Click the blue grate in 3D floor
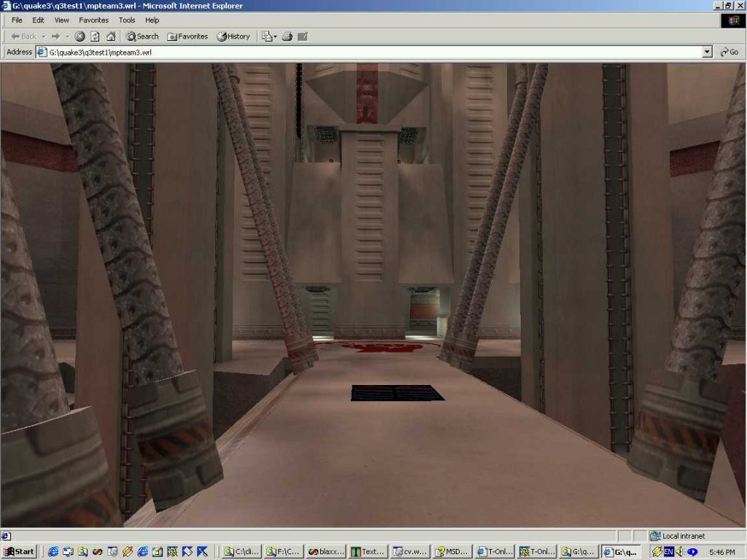The width and height of the screenshot is (747, 560). pos(398,393)
